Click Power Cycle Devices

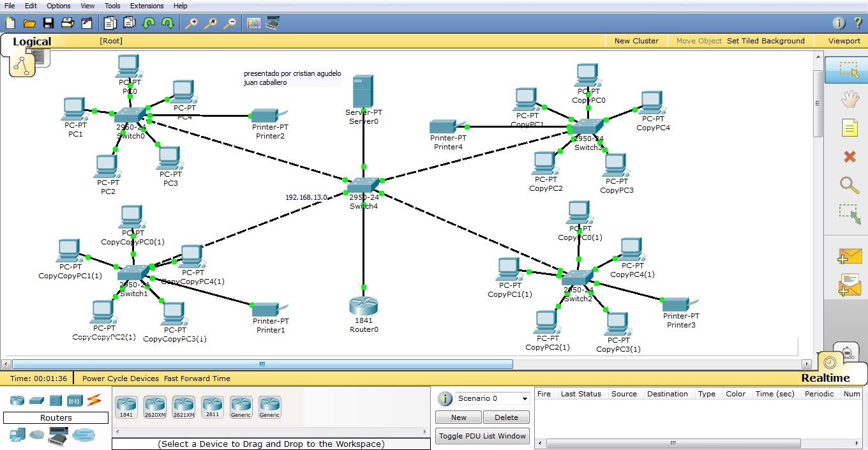coord(121,379)
